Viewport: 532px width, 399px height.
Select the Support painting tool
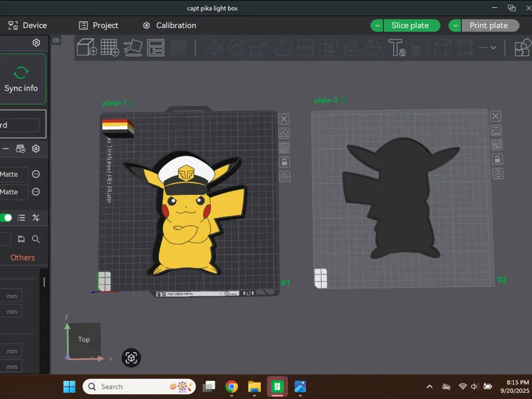coord(351,48)
